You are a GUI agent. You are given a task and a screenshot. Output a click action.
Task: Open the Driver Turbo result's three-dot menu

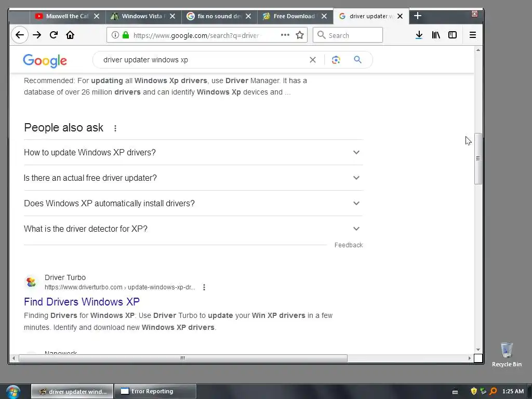click(x=204, y=287)
